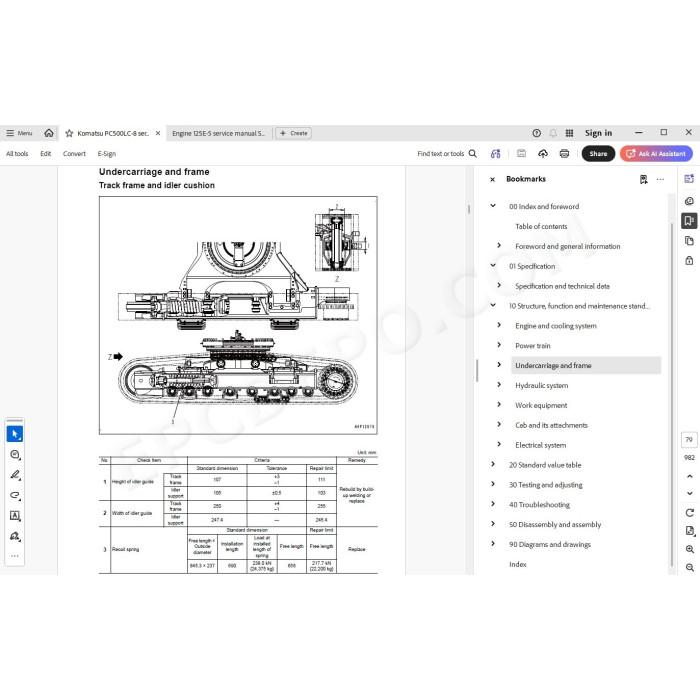Collapse 01 Specification section
The width and height of the screenshot is (700, 700).
(493, 265)
